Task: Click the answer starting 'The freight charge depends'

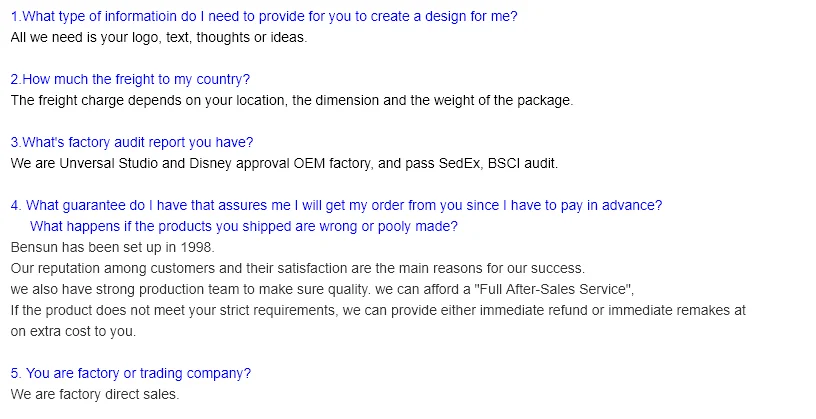Action: (291, 100)
